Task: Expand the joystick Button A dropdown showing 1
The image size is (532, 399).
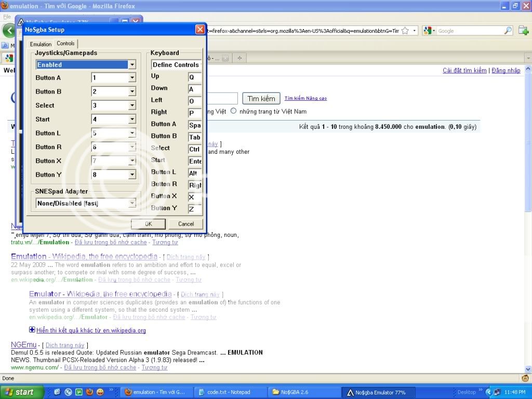Action: [x=114, y=78]
